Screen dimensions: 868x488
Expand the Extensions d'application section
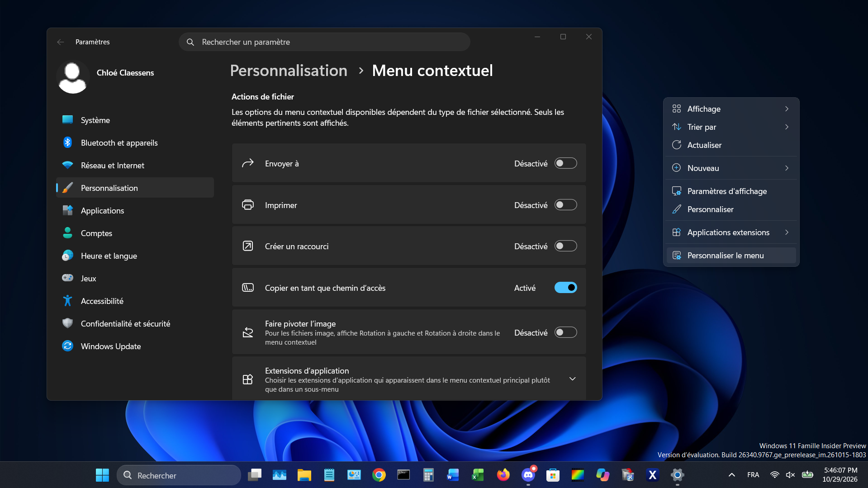coord(572,379)
